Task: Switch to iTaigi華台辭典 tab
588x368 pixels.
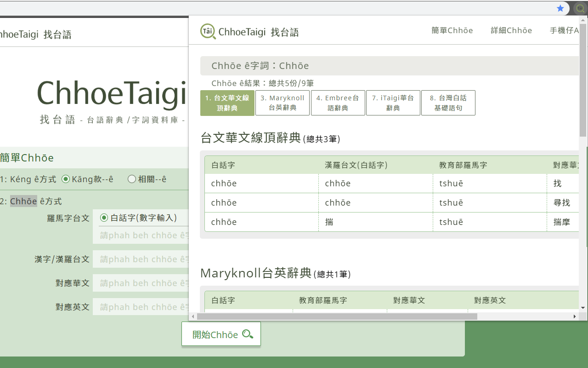Action: point(393,103)
